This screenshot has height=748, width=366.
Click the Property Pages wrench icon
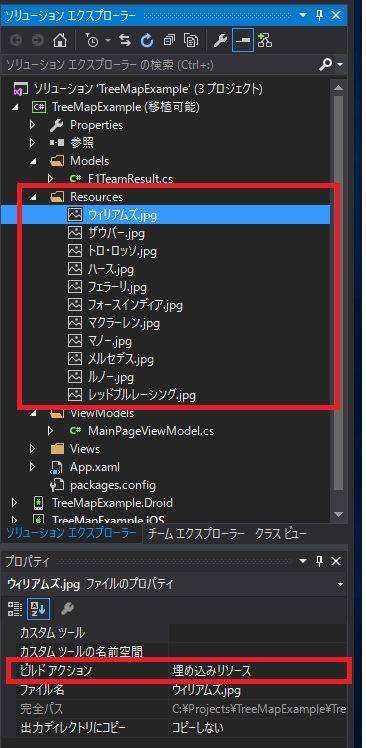pyautogui.click(x=67, y=608)
